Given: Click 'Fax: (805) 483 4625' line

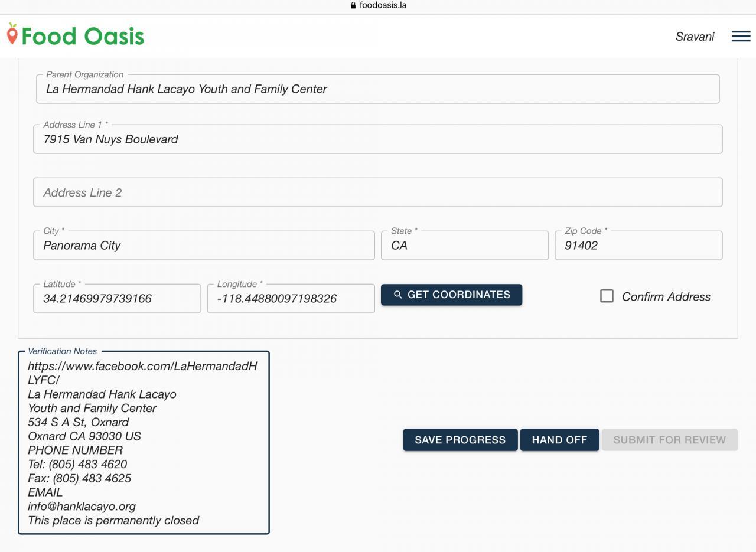Looking at the screenshot, I should click(79, 478).
